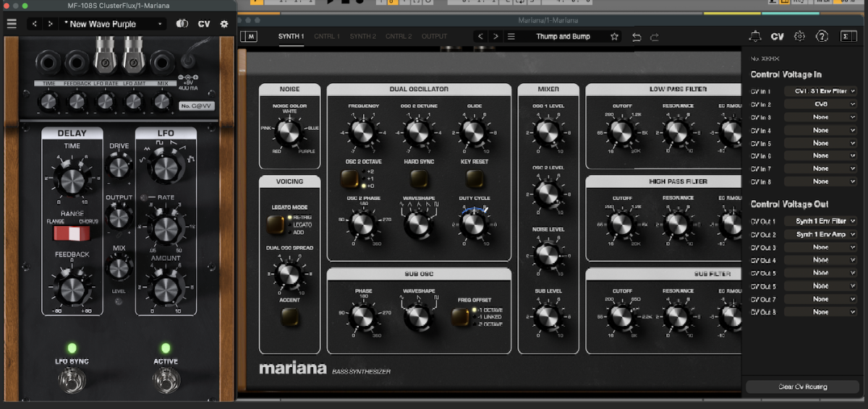Open ClusterFlux hamburger menu
Viewport: 868px width, 409px height.
[12, 24]
